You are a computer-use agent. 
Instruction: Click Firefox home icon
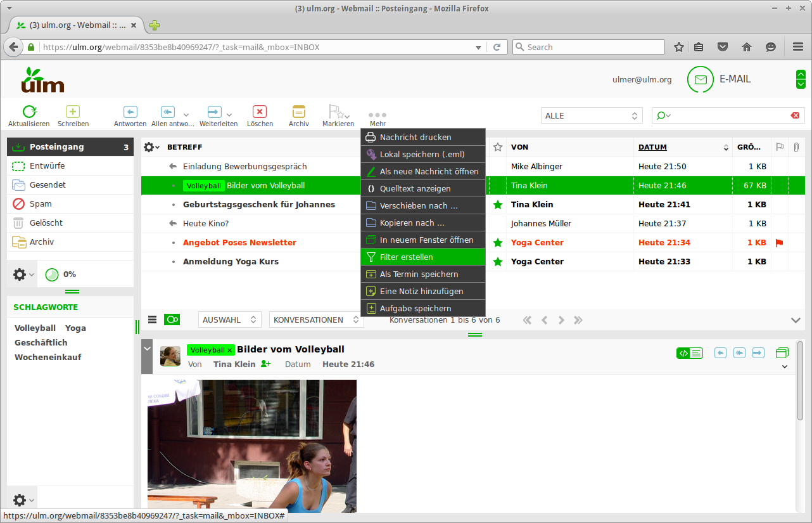[x=747, y=47]
